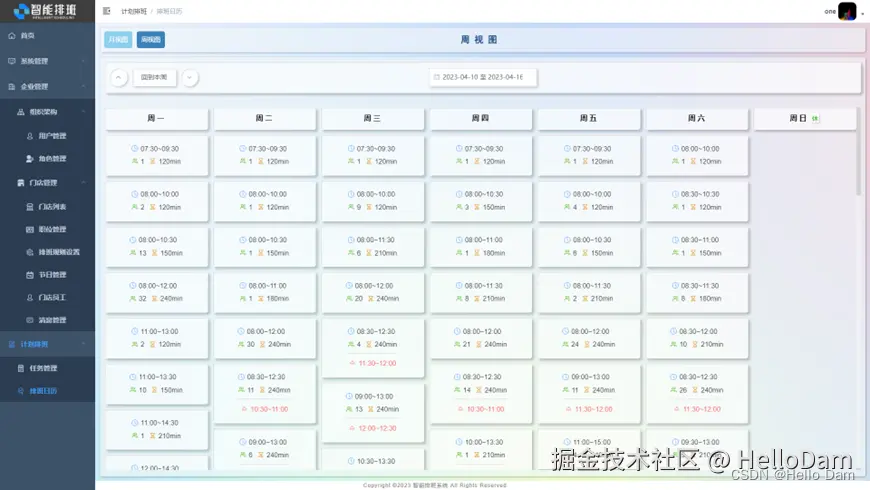This screenshot has height=490, width=870.
Task: Collapse the 组织架构 submenu chevron
Action: pos(83,112)
